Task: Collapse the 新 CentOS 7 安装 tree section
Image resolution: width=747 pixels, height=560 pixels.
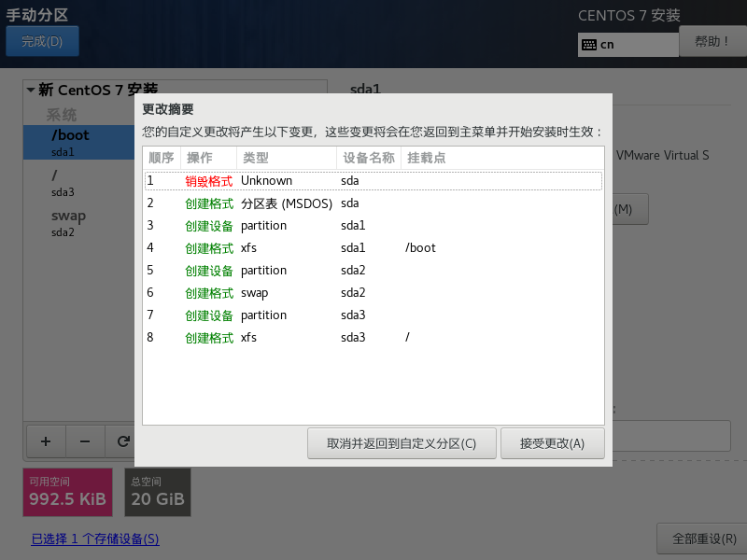Action: pyautogui.click(x=31, y=90)
